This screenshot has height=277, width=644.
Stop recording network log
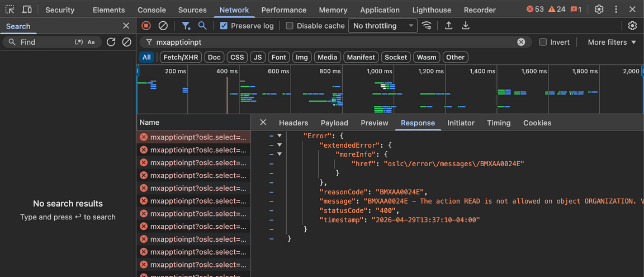click(146, 26)
